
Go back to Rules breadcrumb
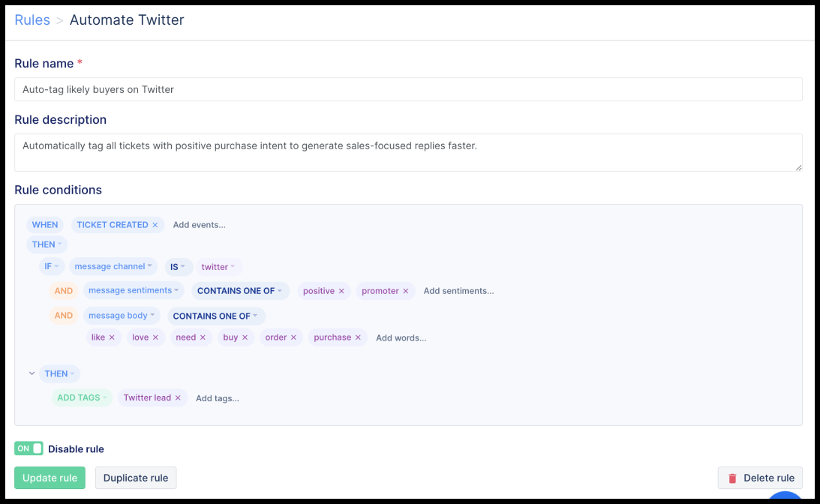32,19
